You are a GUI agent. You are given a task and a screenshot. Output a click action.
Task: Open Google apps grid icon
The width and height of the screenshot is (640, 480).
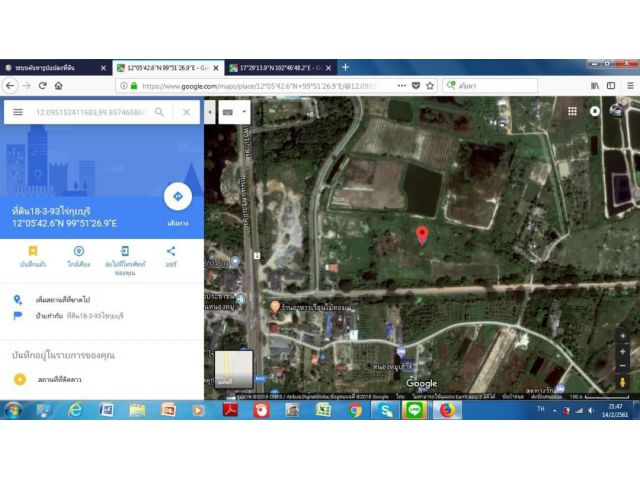pos(572,111)
